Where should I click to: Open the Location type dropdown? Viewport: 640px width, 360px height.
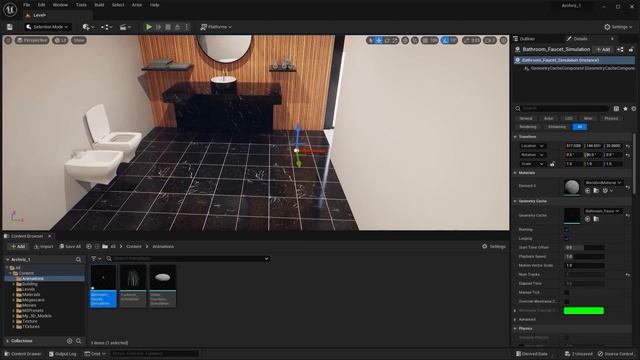532,146
